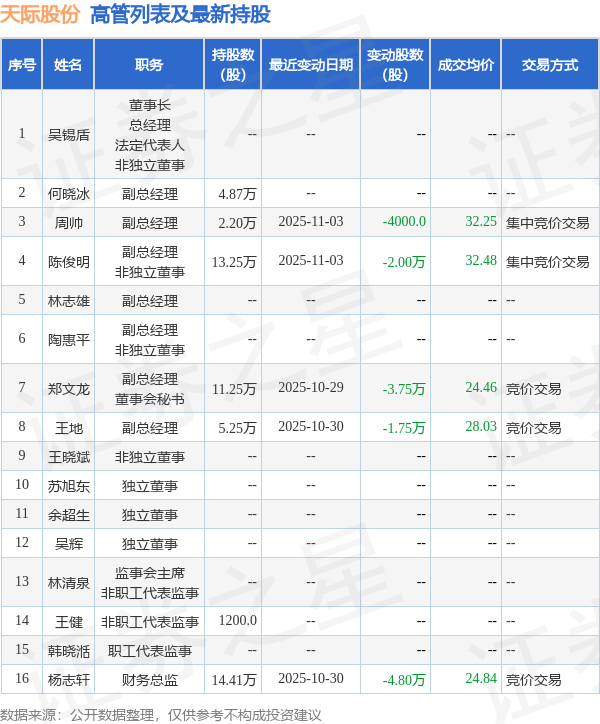Click the 变动股数(股) column header
The image size is (600, 724).
pos(395,65)
